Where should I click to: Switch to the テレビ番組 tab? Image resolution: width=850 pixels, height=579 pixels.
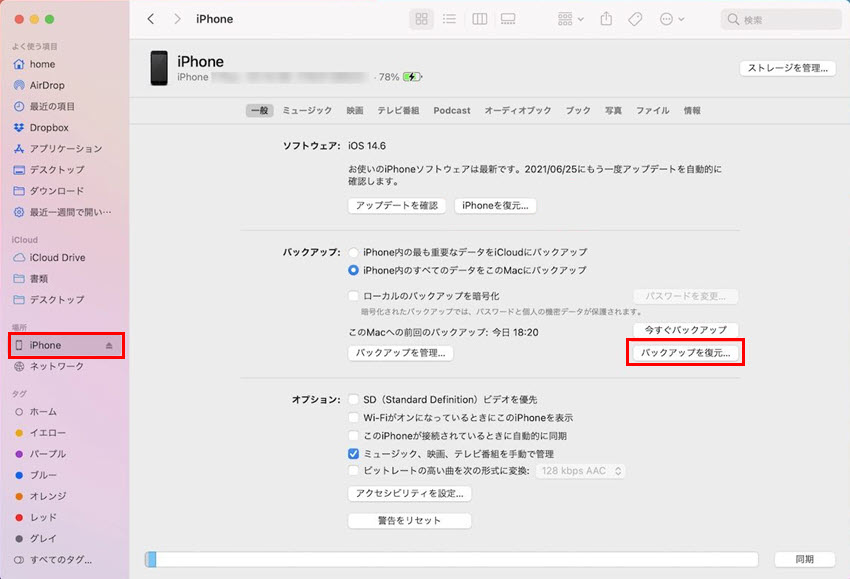pyautogui.click(x=398, y=111)
